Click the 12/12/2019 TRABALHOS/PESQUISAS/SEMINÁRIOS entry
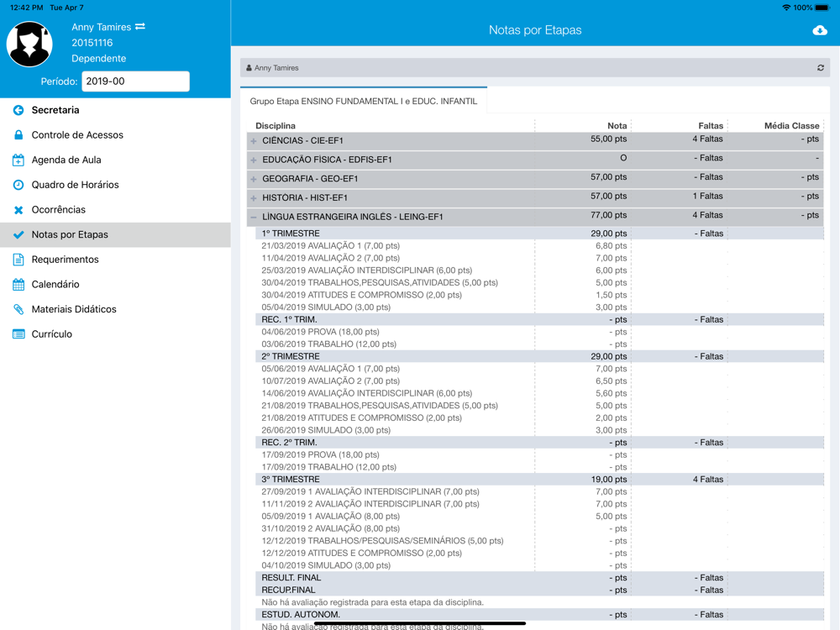 tap(382, 541)
